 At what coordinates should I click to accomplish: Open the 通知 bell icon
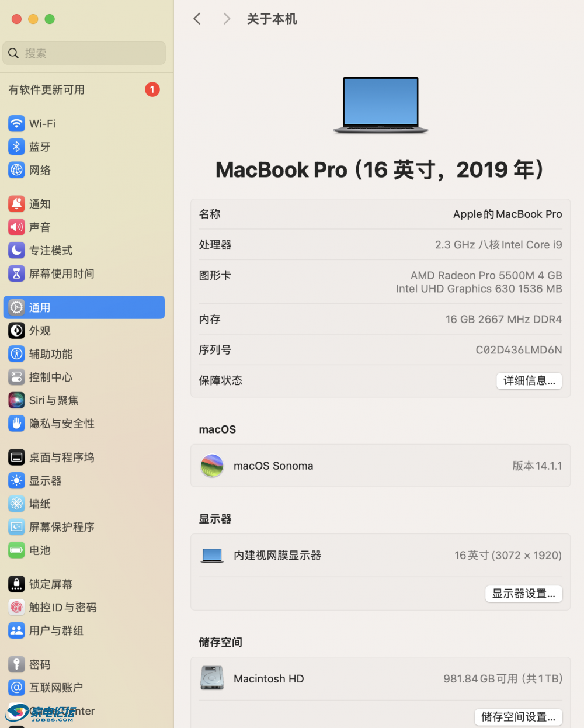pos(16,204)
